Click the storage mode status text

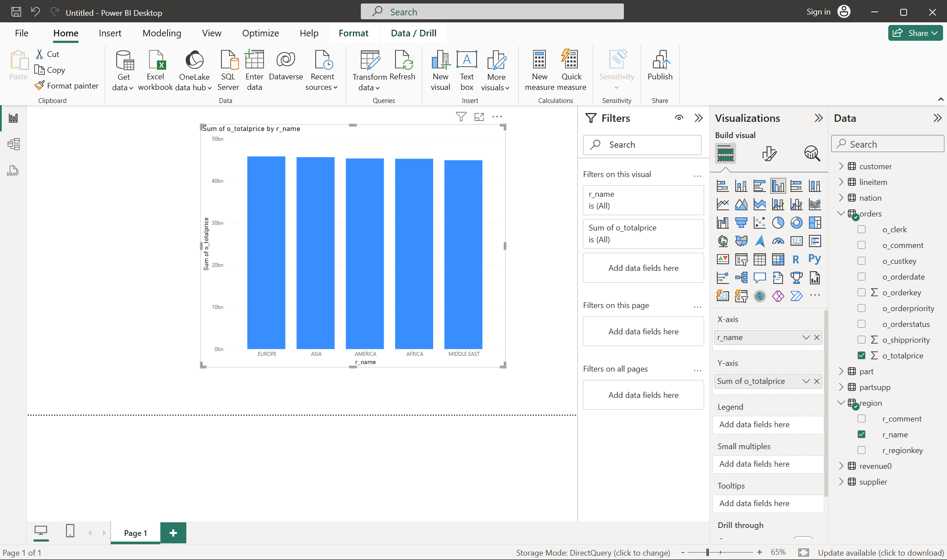point(593,553)
